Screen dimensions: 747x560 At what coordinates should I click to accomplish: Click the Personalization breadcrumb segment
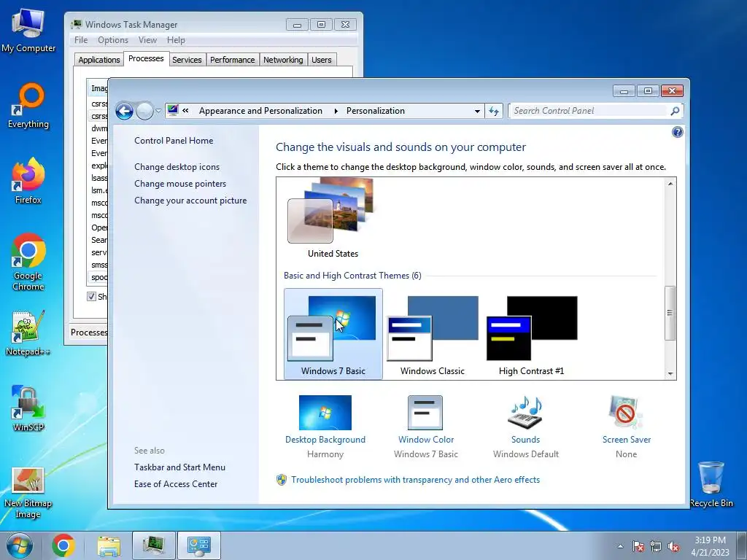click(376, 111)
